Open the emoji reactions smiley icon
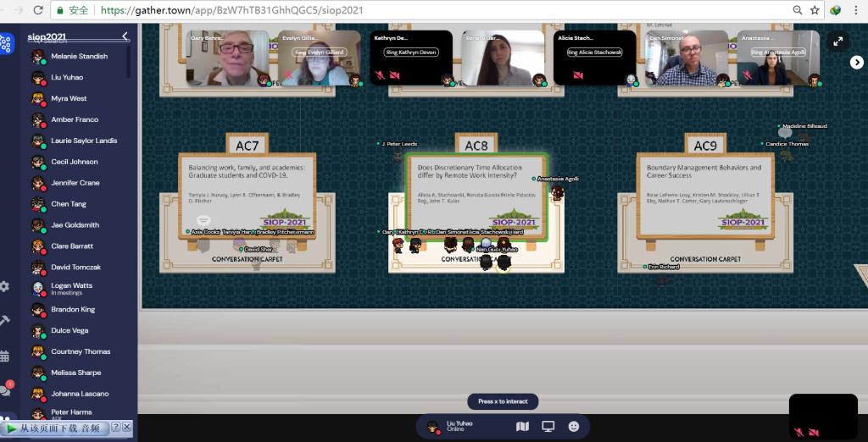The image size is (868, 442). point(574,426)
